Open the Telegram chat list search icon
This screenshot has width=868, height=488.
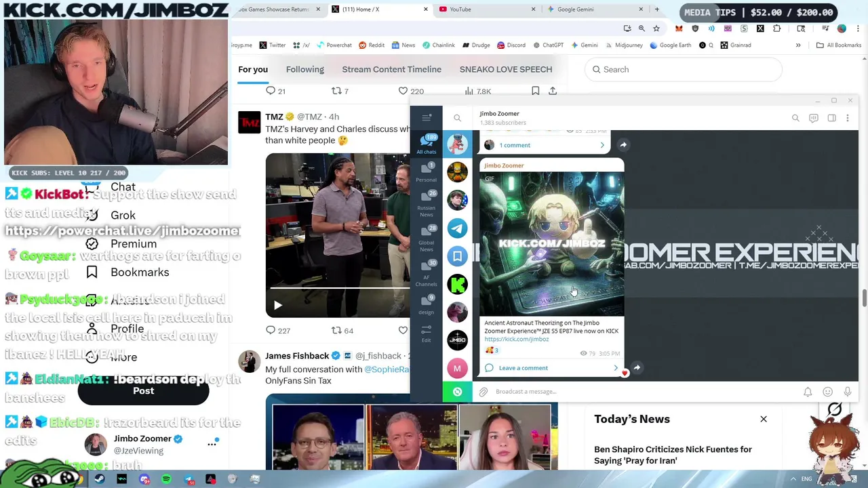click(x=457, y=118)
